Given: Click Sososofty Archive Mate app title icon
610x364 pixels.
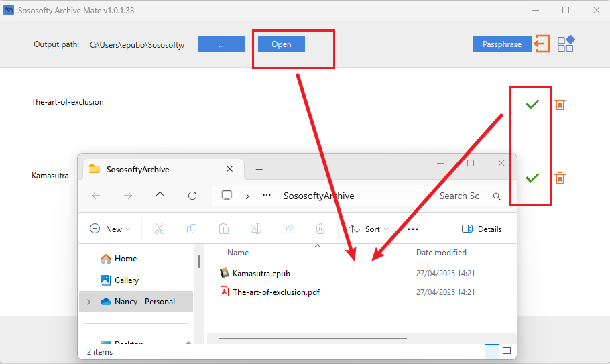Looking at the screenshot, I should 9,10.
